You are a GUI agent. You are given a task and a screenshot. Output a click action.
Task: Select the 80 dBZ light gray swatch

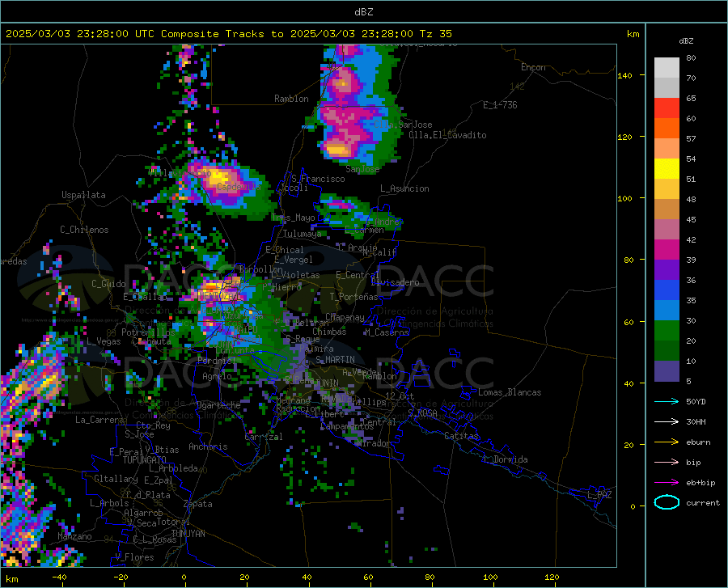(x=667, y=68)
